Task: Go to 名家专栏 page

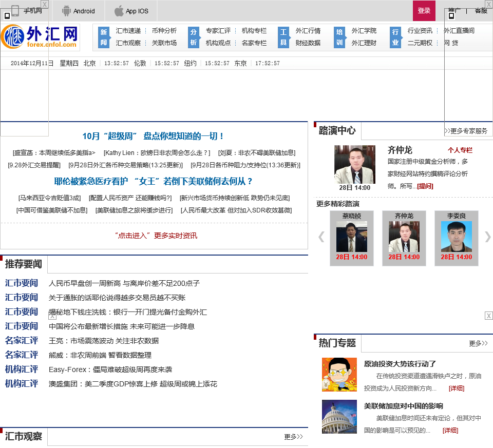Action: pos(254,43)
